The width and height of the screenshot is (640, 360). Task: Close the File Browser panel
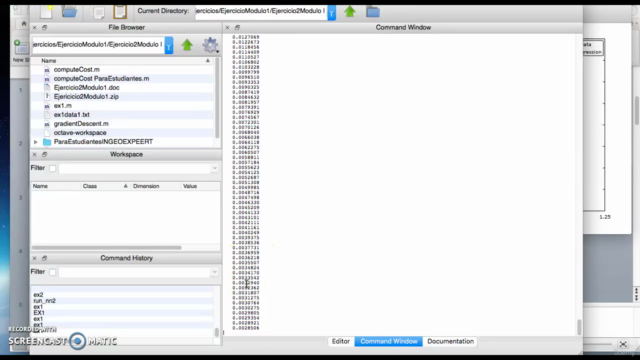35,27
